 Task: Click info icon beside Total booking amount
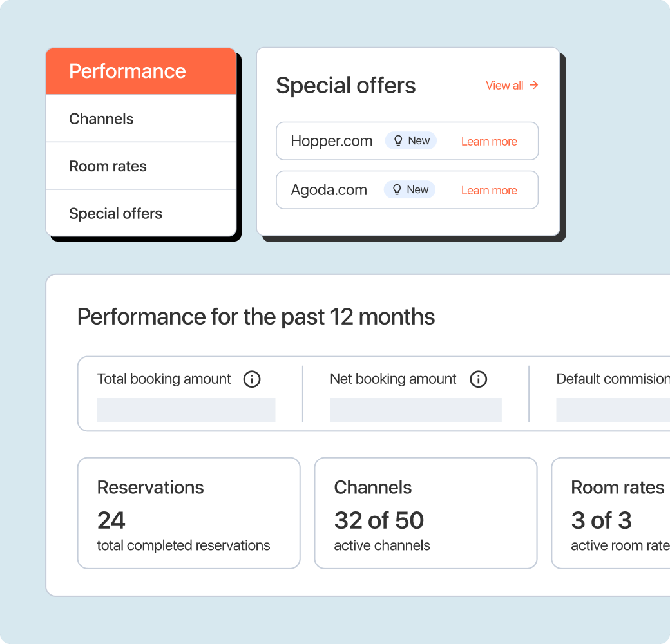[x=252, y=379]
